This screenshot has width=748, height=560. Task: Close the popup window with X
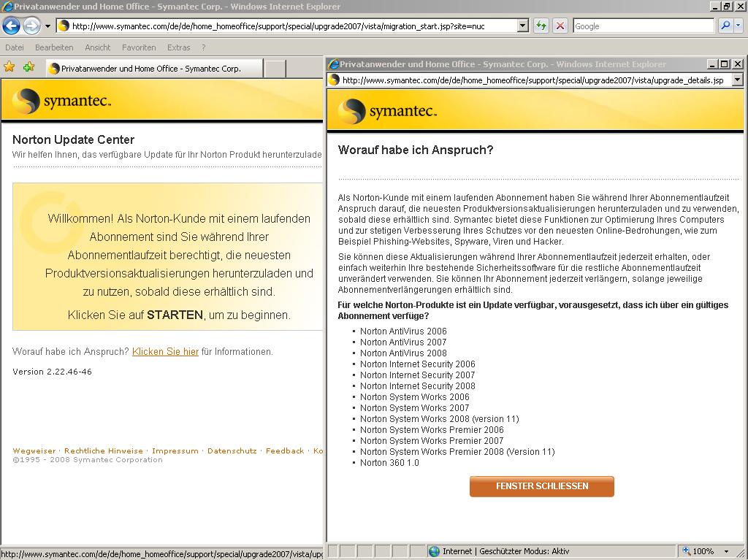(x=738, y=64)
